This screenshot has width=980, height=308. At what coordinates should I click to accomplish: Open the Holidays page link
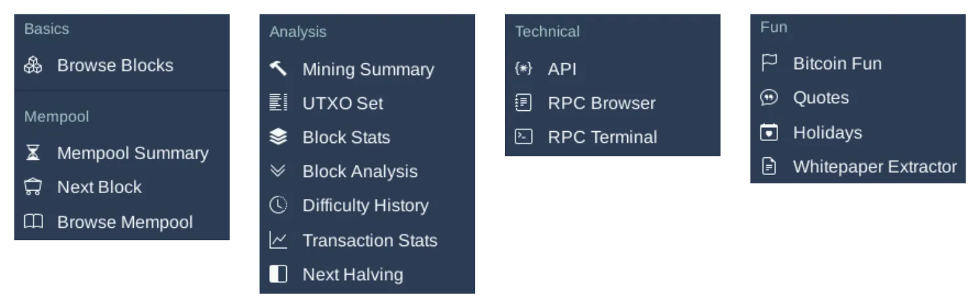(827, 132)
